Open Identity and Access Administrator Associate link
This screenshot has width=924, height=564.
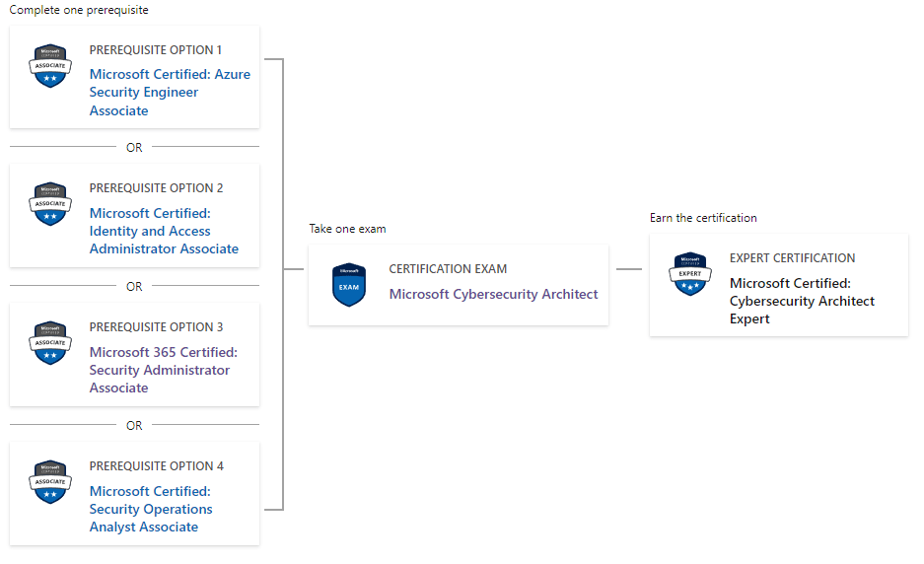(x=164, y=231)
